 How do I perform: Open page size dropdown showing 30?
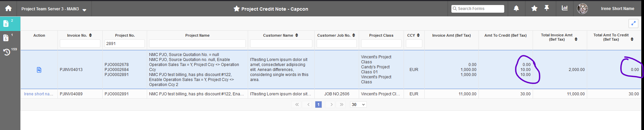(358, 105)
